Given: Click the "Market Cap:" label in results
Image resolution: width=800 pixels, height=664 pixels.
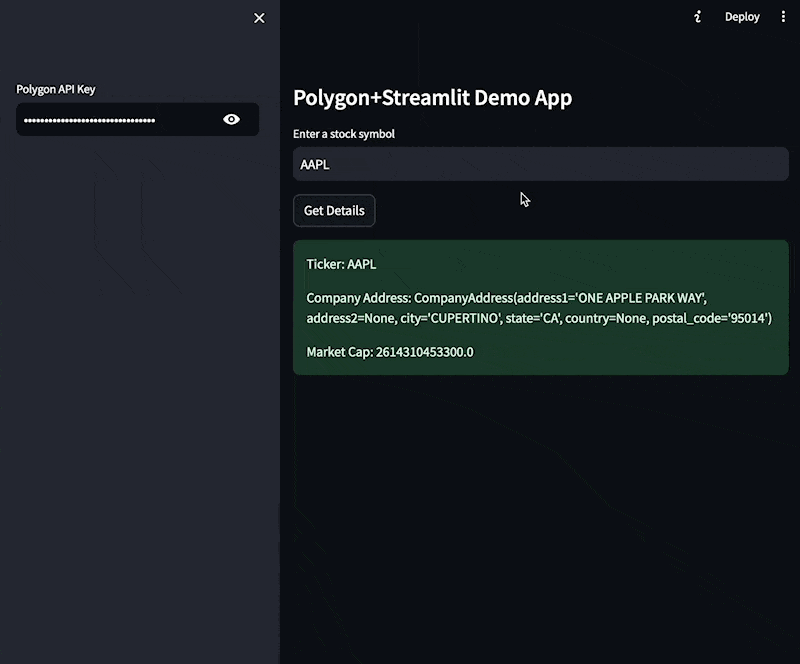Looking at the screenshot, I should [x=340, y=352].
